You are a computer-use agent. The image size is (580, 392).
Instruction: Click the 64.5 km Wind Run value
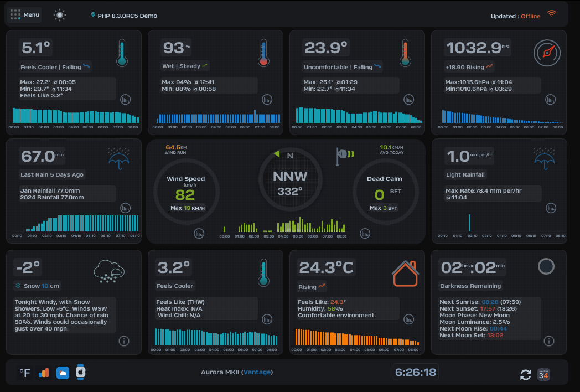click(x=176, y=147)
